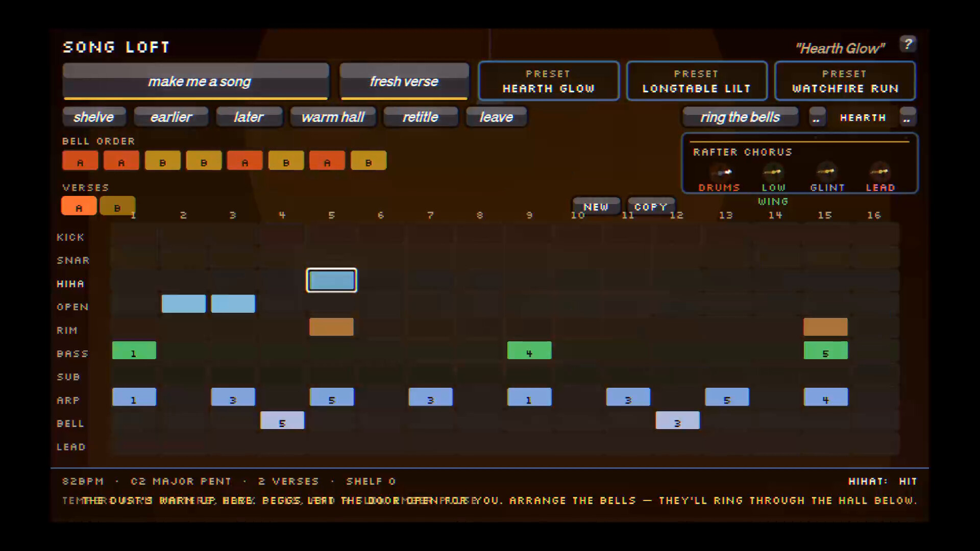Click the leave button

pyautogui.click(x=496, y=117)
